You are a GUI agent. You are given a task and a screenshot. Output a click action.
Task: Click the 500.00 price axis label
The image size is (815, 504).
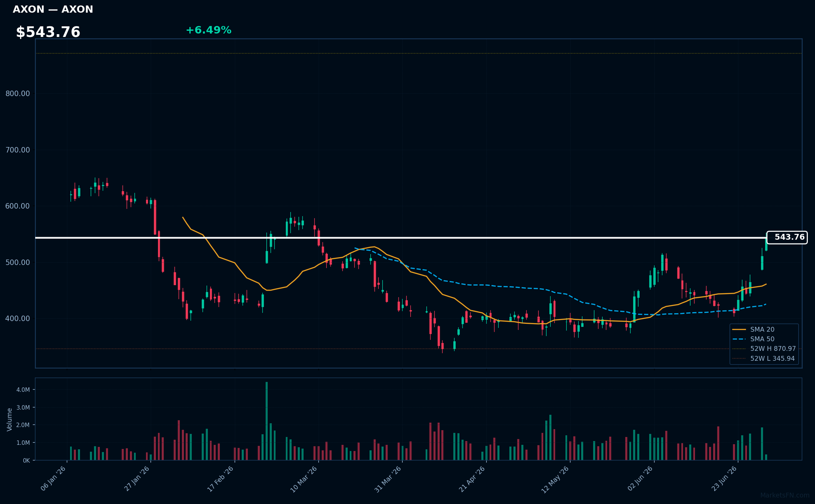[x=18, y=262]
